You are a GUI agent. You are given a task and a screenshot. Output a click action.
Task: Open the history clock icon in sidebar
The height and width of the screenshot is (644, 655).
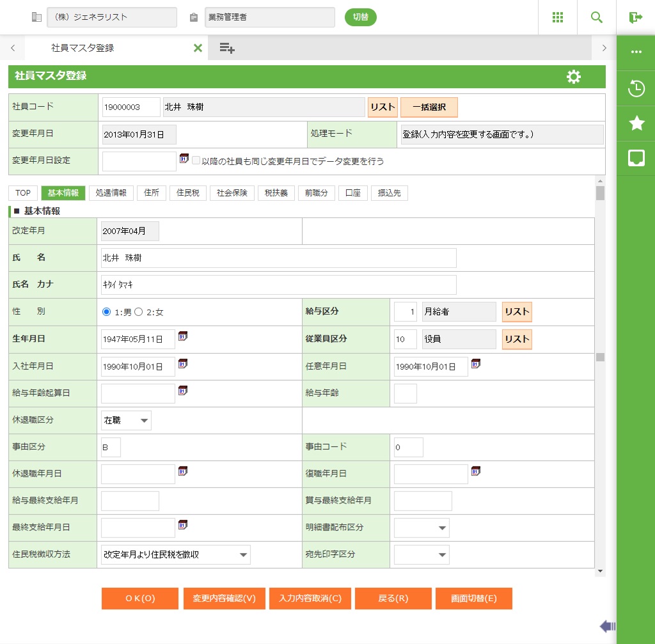pyautogui.click(x=636, y=88)
